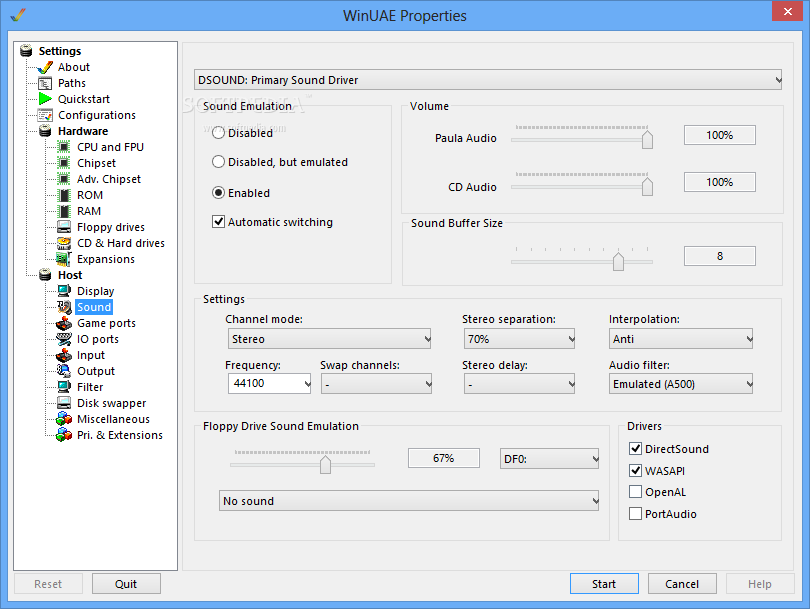This screenshot has width=810, height=609.
Task: Click the CD Audio 100% value field
Action: point(720,182)
